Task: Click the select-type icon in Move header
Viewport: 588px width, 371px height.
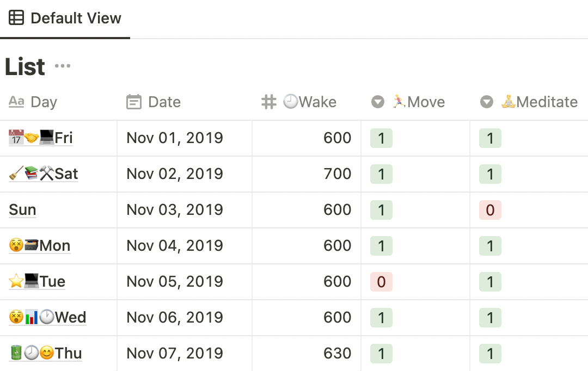Action: point(378,102)
